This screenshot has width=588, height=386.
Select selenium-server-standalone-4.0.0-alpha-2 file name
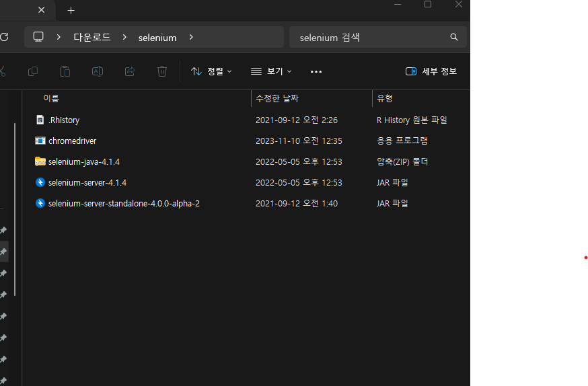[x=124, y=204]
